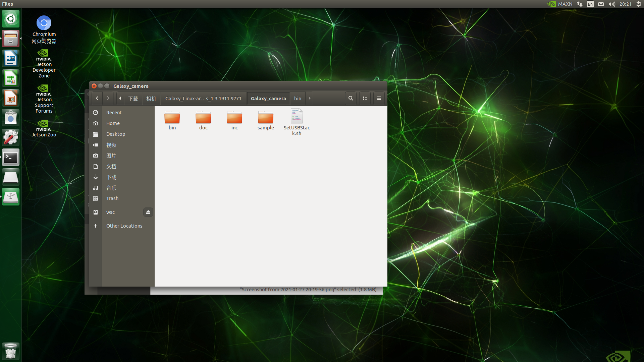
Task: Open the system power gear menu
Action: pyautogui.click(x=639, y=4)
